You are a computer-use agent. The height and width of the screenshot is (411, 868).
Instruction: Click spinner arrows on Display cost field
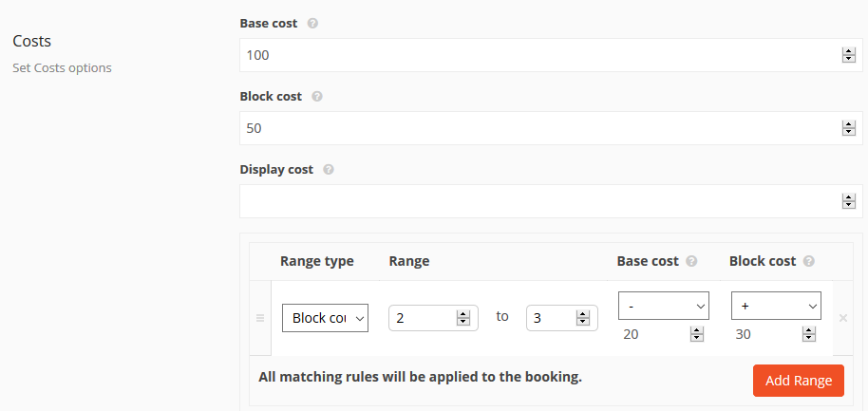click(x=849, y=201)
